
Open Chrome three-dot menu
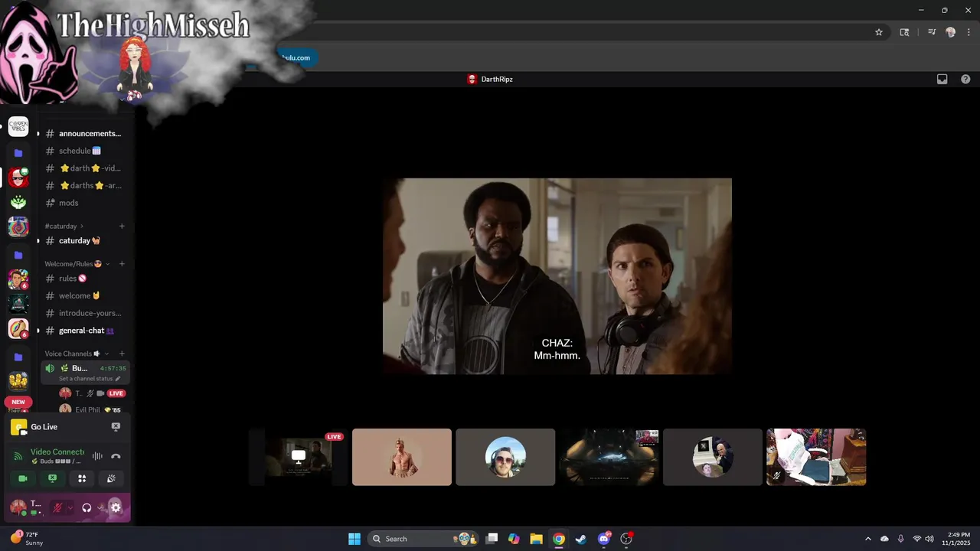tap(969, 32)
